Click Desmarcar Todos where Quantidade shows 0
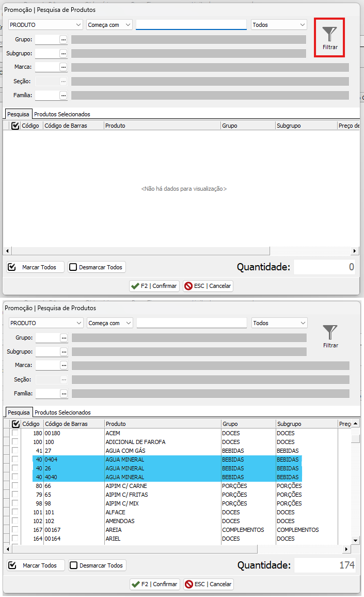 [97, 267]
